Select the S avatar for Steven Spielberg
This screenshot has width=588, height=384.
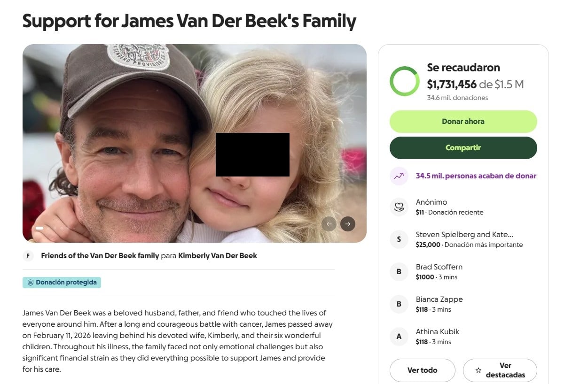pyautogui.click(x=399, y=239)
